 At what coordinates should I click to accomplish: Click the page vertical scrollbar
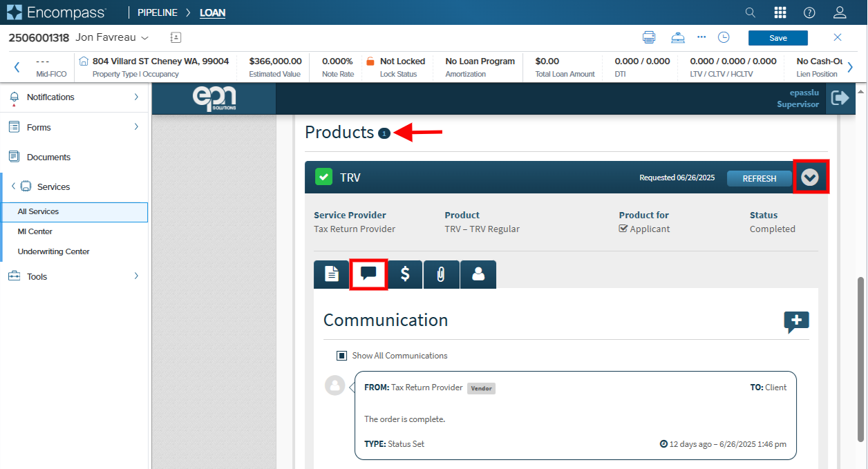[x=861, y=359]
